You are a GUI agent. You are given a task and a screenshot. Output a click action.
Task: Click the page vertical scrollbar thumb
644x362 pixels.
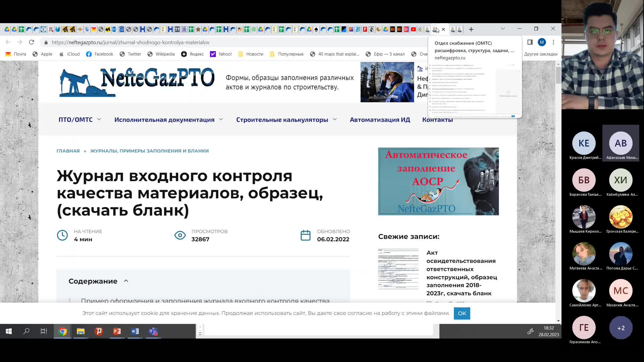558,75
